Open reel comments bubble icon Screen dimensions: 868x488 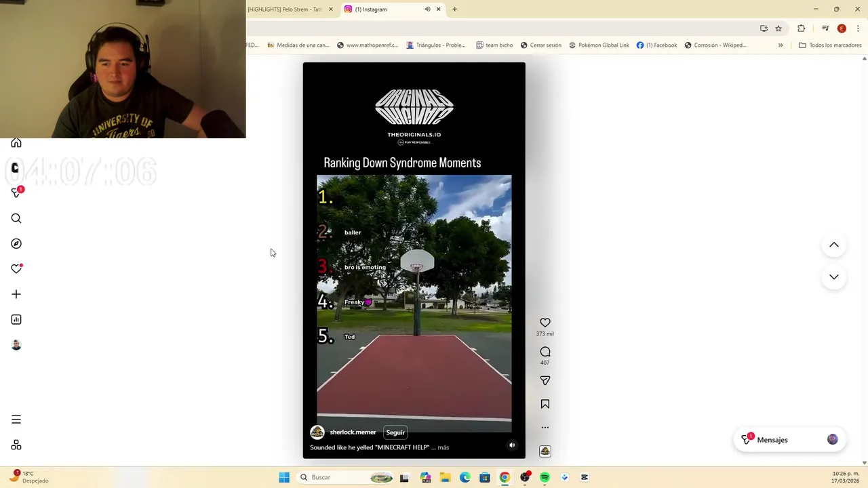[x=545, y=352]
